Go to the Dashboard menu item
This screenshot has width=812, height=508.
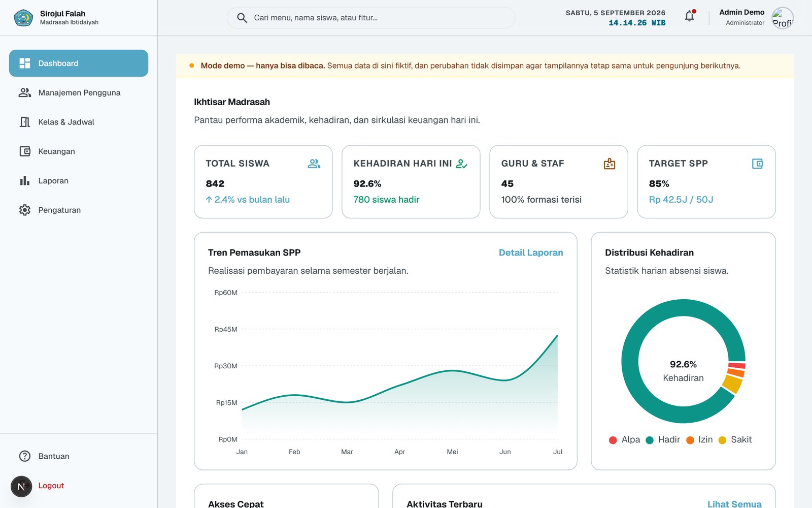click(79, 63)
